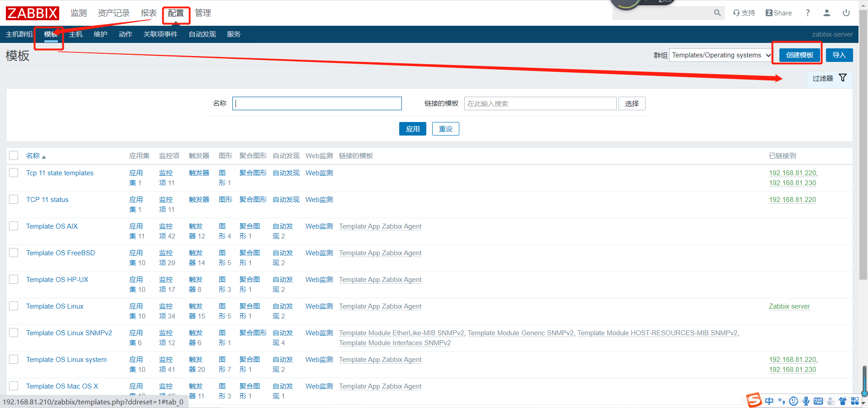868x408 pixels.
Task: Open the Tcp 11 state templates link
Action: (x=60, y=173)
